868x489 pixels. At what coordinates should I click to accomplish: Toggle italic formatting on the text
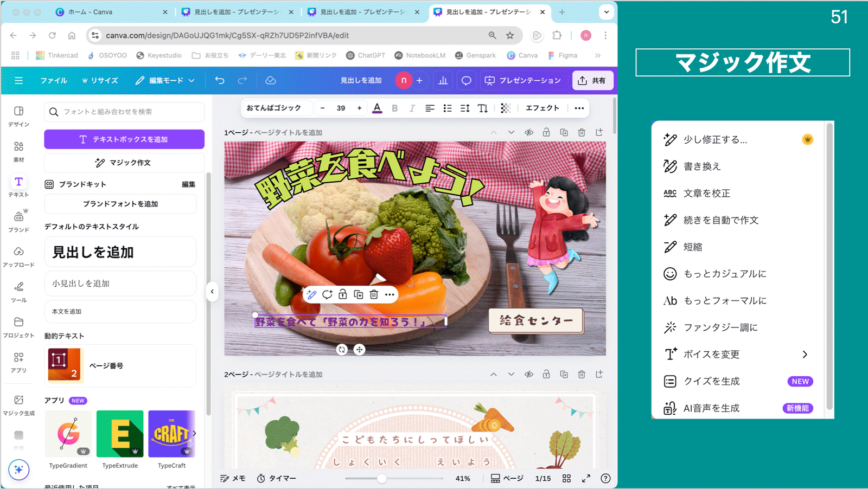click(412, 108)
